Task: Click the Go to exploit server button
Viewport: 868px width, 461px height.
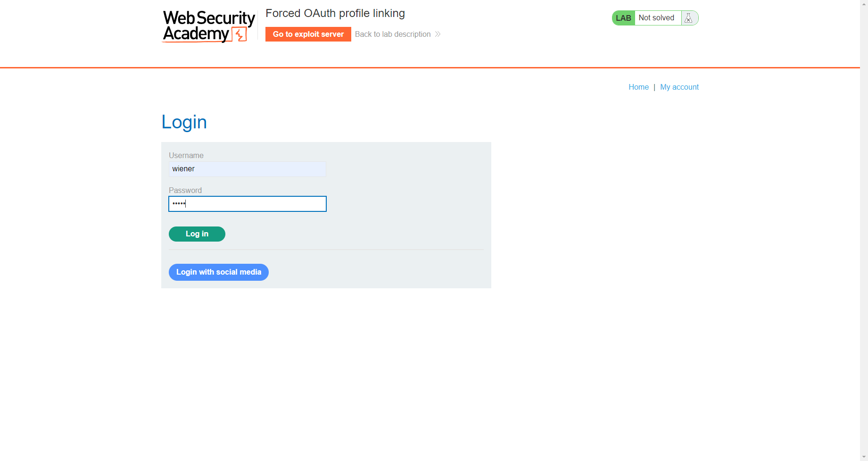Action: point(308,34)
